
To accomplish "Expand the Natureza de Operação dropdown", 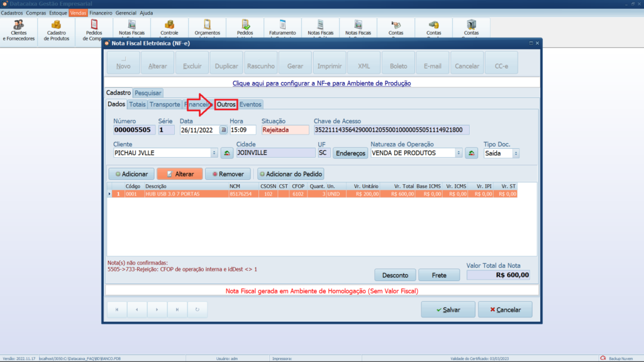I will (458, 153).
